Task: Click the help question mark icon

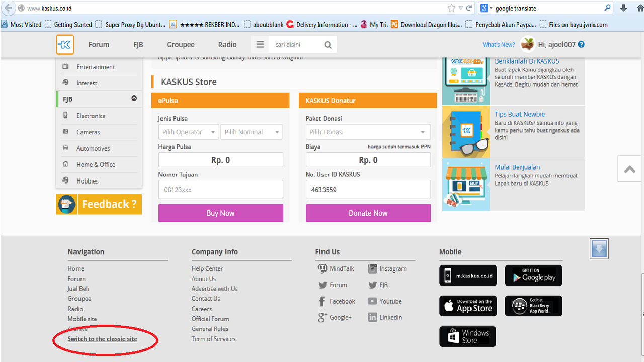Action: point(581,44)
